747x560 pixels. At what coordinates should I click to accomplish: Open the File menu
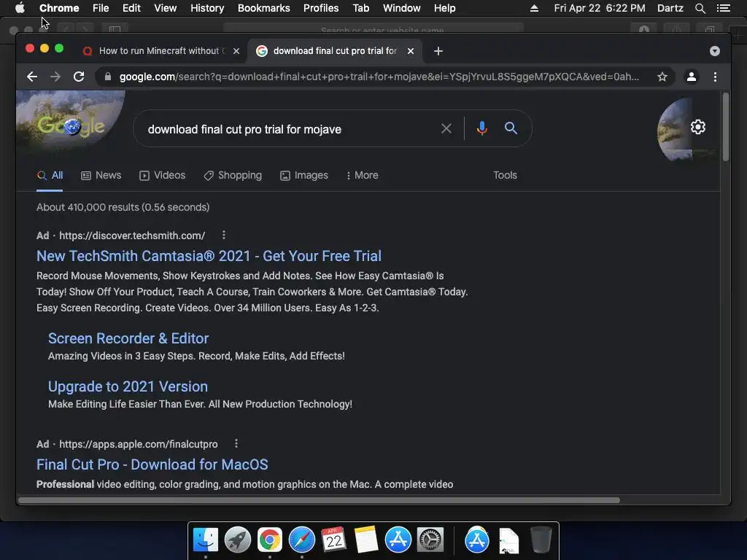pyautogui.click(x=101, y=8)
